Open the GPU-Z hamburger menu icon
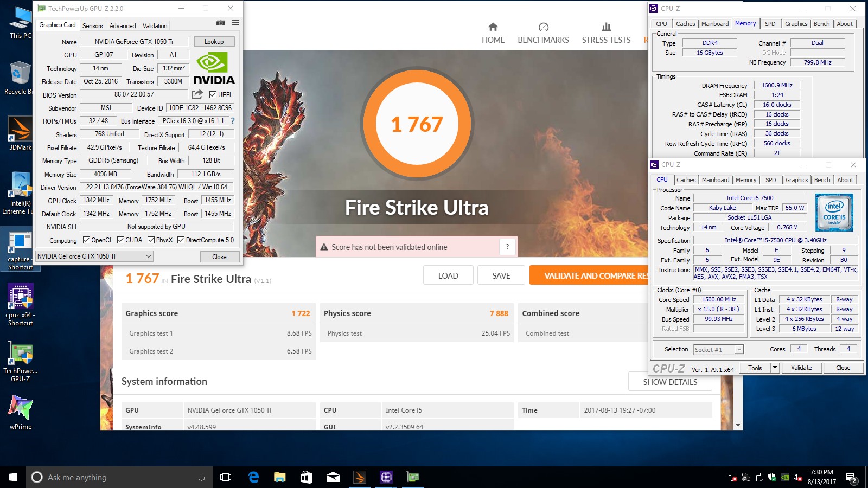Screen dimensions: 868x488 click(235, 23)
